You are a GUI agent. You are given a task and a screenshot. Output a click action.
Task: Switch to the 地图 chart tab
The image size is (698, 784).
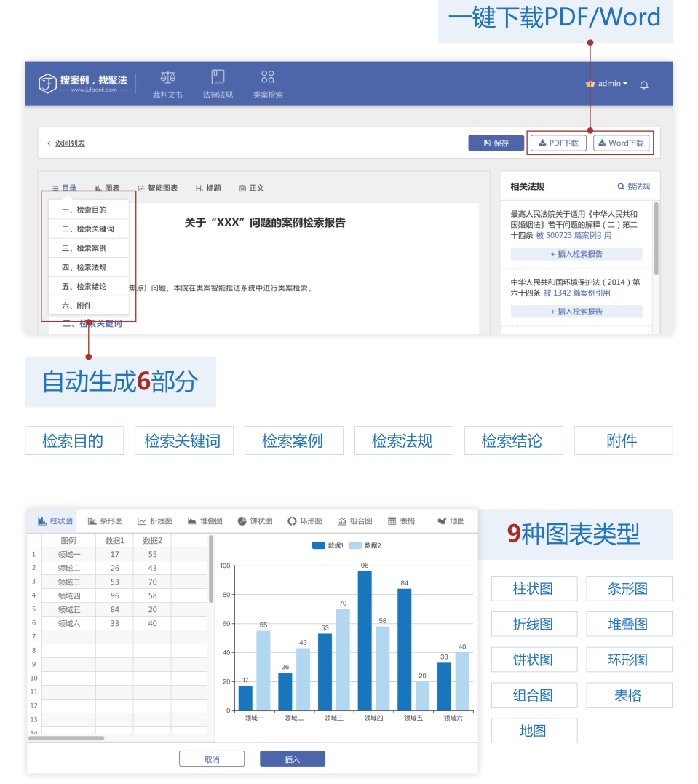(x=451, y=521)
